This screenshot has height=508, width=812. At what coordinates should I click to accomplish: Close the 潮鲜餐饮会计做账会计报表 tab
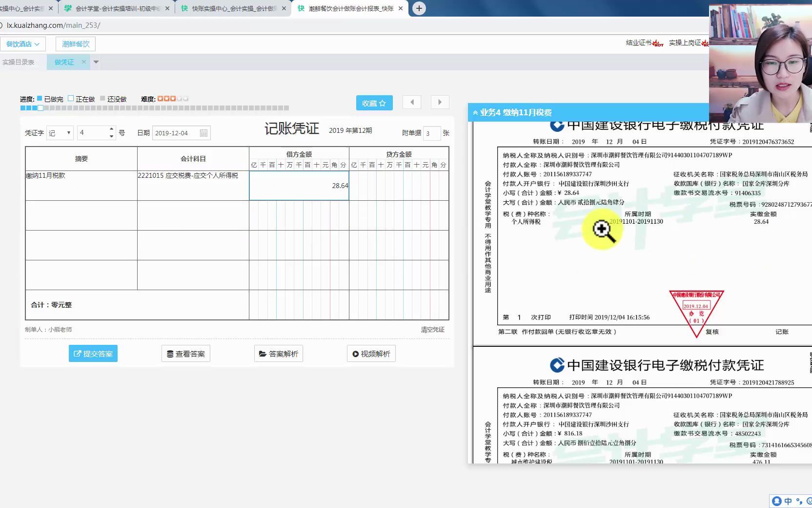pos(401,8)
